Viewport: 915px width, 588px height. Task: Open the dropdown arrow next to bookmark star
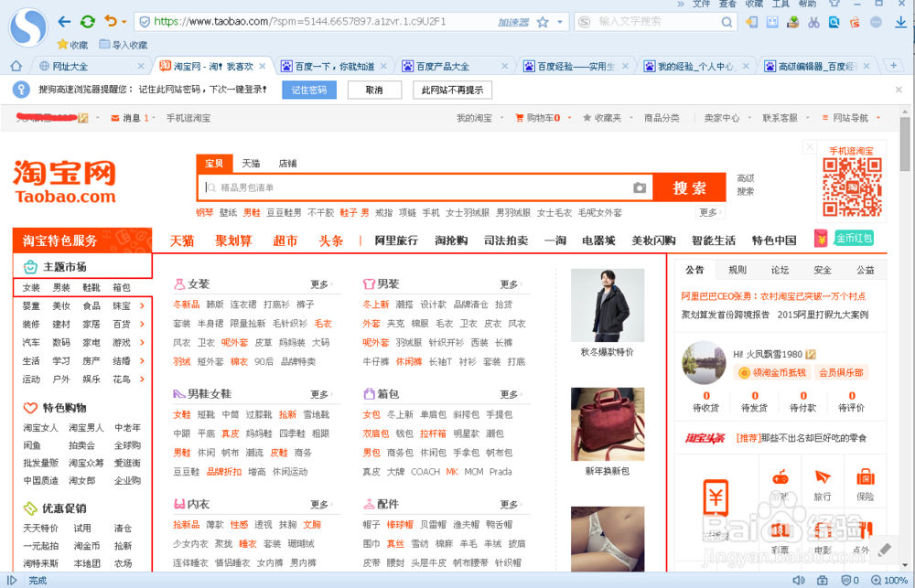[x=560, y=22]
